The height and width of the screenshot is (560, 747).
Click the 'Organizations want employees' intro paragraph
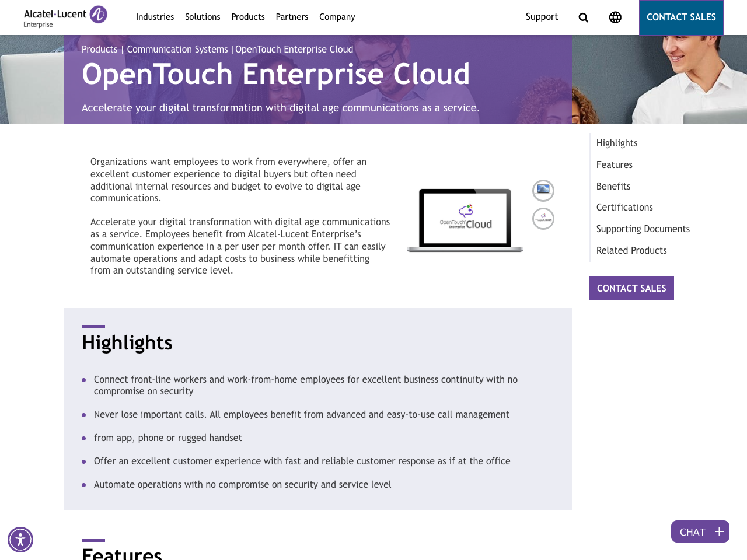(229, 180)
